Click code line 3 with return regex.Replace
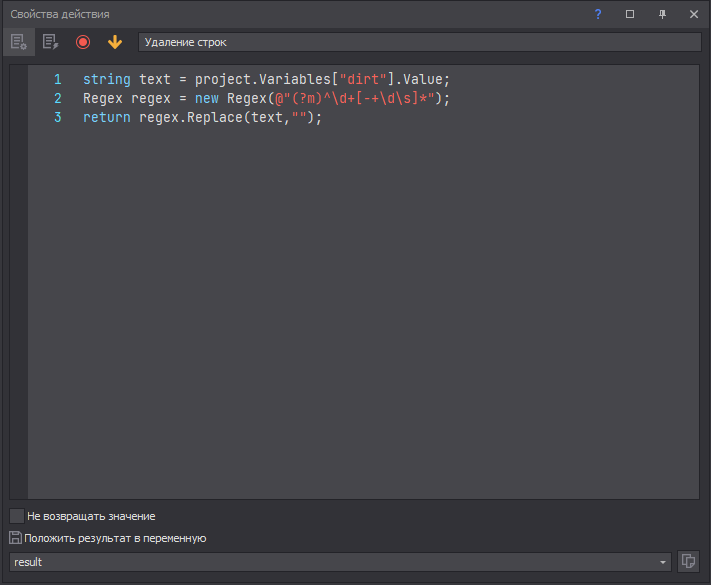Viewport: 711px width, 585px height. coord(203,117)
